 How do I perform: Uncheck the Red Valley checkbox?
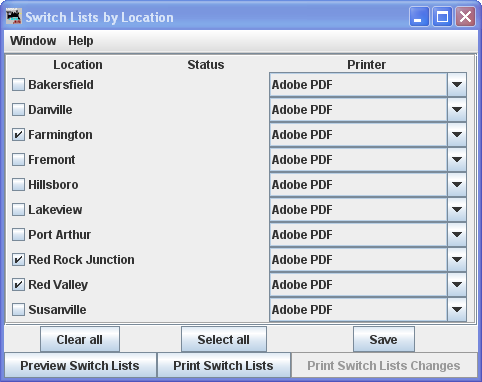(18, 285)
